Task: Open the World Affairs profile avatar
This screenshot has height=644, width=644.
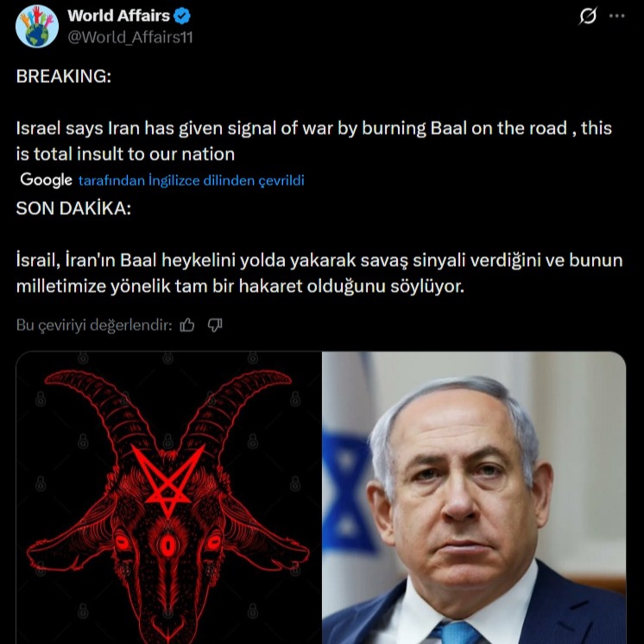Action: point(37,26)
